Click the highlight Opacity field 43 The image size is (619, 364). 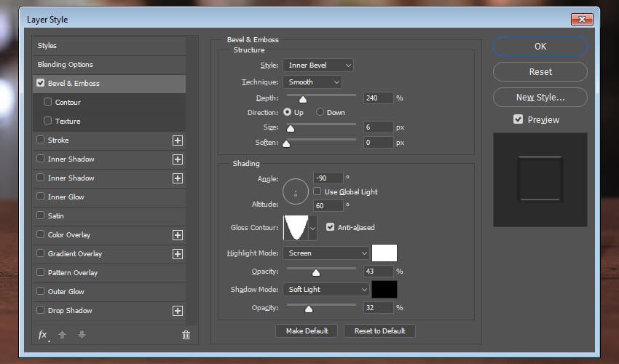pyautogui.click(x=378, y=272)
